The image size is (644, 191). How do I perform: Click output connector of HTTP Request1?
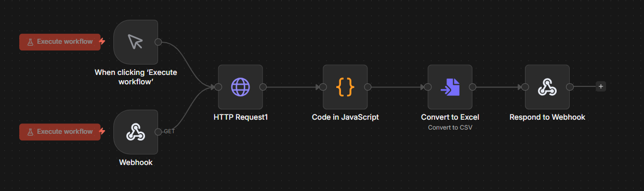[x=263, y=87]
